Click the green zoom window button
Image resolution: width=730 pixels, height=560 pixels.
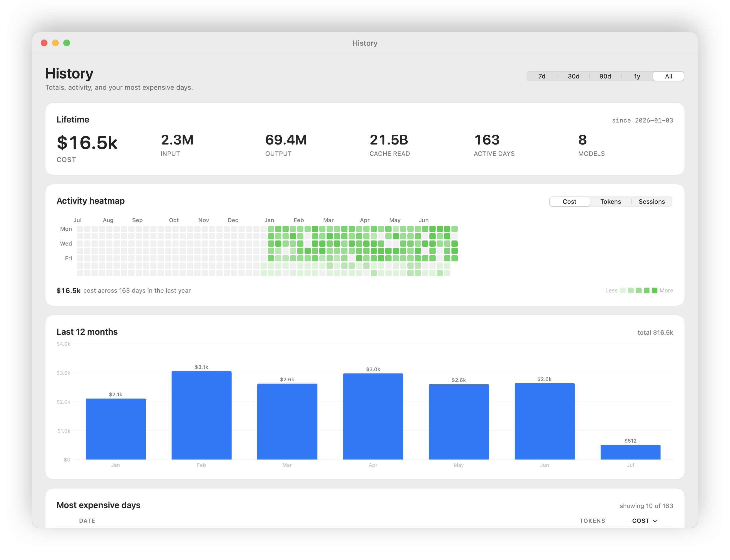tap(67, 43)
